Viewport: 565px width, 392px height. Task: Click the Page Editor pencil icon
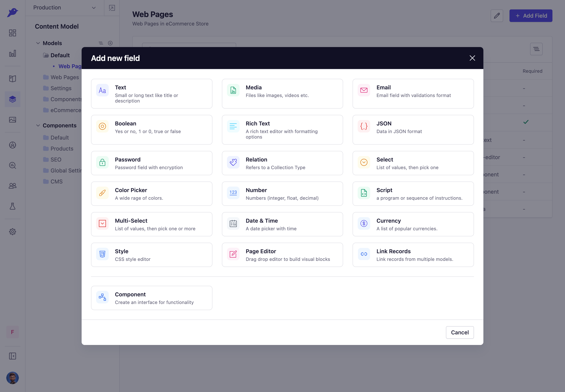(233, 254)
